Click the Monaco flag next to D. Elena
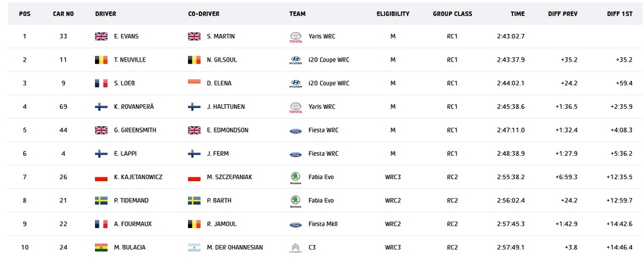644x257 pixels. (x=194, y=82)
